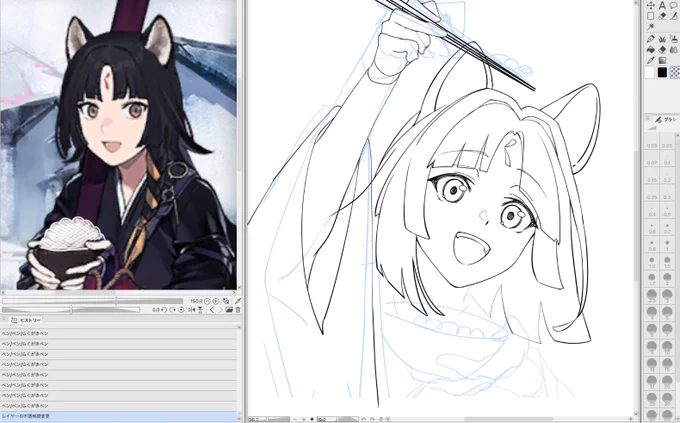Pick brush size 0.2 preset

coord(667,176)
